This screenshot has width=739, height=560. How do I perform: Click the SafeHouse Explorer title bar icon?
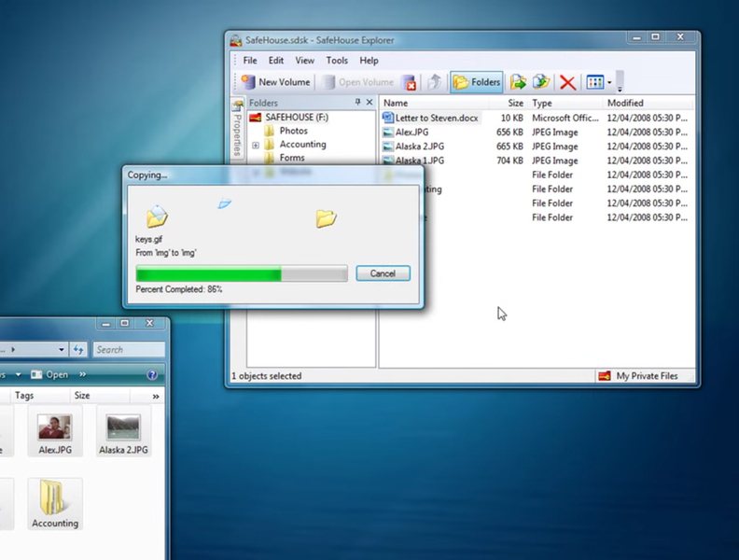click(236, 40)
